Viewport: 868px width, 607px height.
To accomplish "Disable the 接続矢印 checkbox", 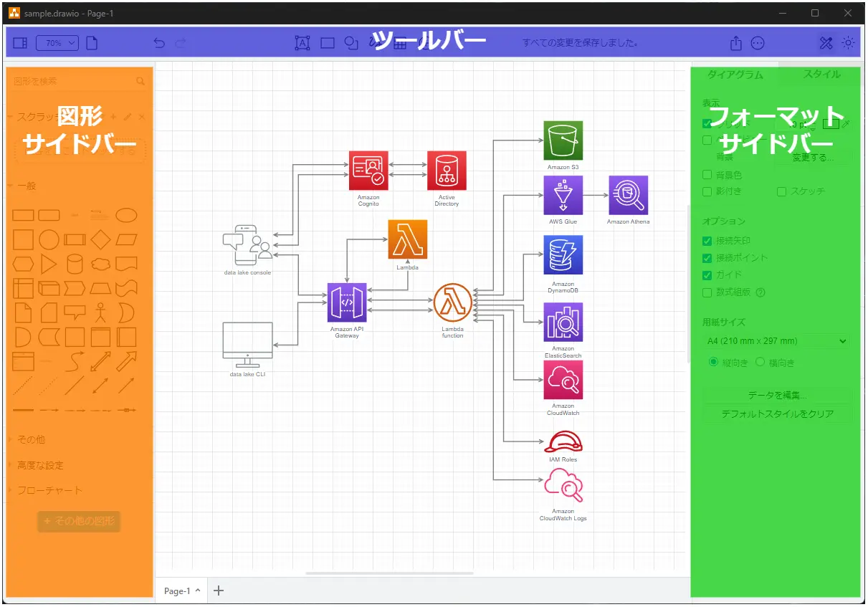I will pyautogui.click(x=706, y=241).
